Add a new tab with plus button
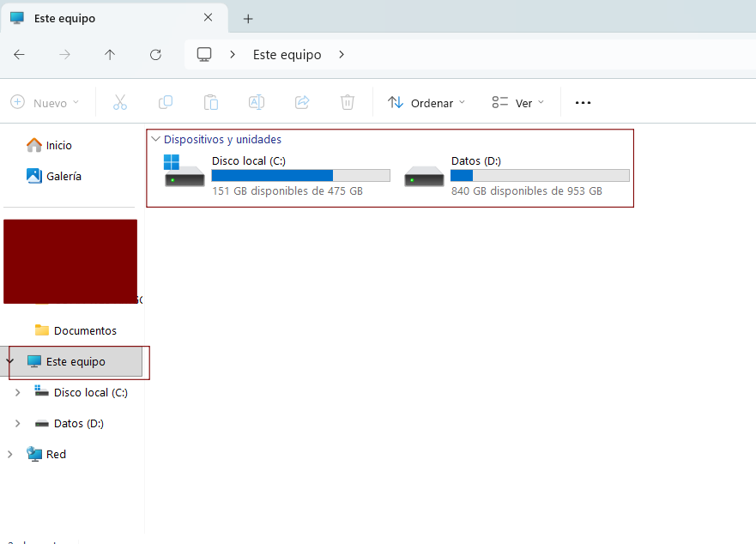 click(248, 19)
